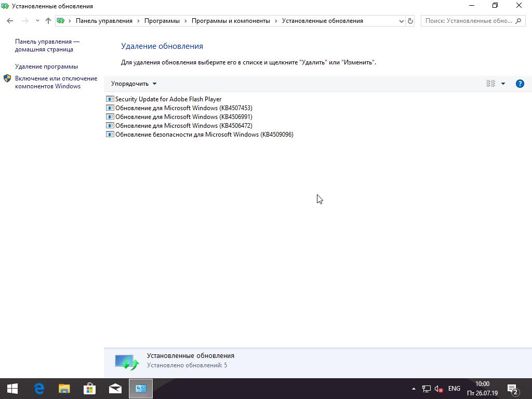Open the notification center icon
The image size is (532, 399).
point(513,389)
